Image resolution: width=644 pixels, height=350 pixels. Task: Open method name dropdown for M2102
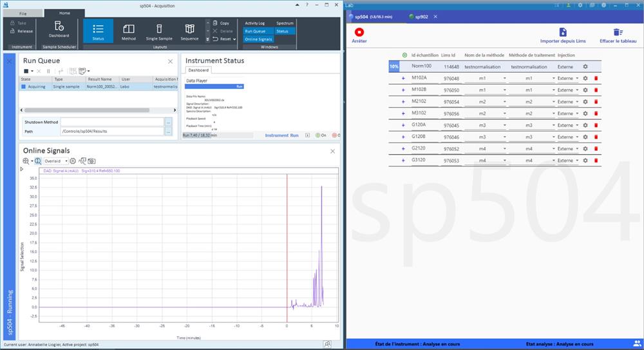coord(504,102)
